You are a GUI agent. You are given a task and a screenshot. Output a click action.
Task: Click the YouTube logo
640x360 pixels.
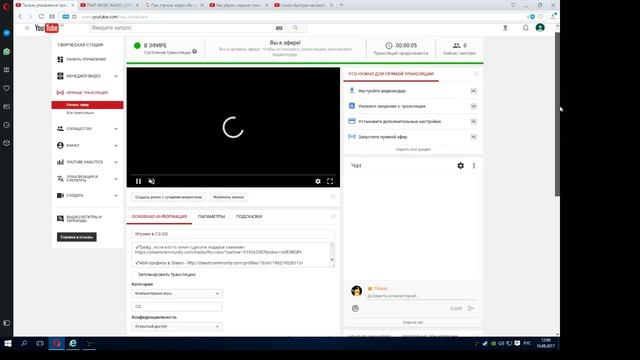click(47, 28)
